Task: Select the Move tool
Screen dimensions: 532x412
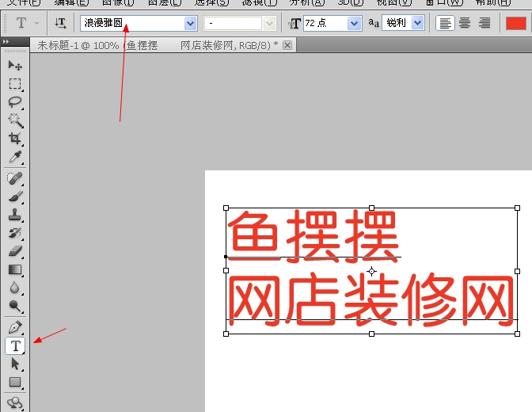Action: pyautogui.click(x=15, y=65)
